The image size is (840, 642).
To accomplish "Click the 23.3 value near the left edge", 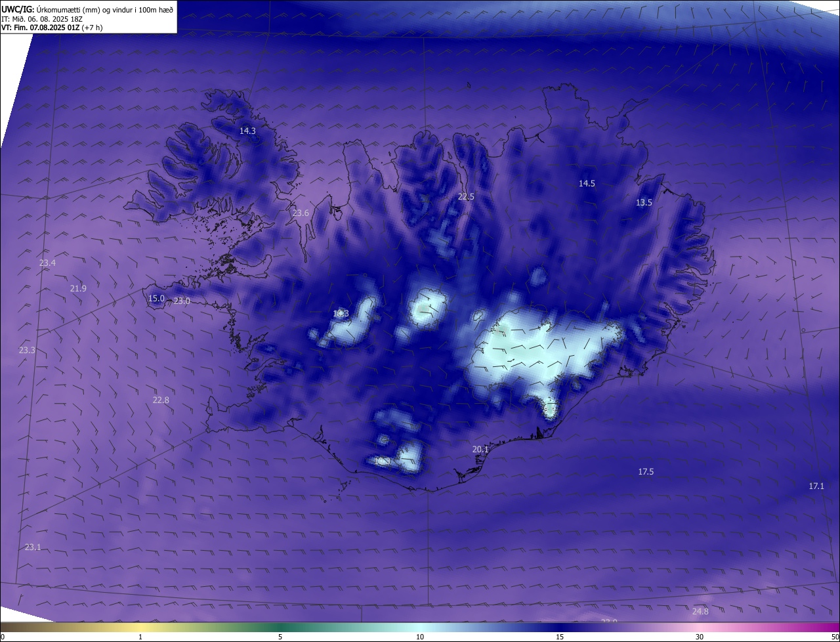I will click(27, 350).
